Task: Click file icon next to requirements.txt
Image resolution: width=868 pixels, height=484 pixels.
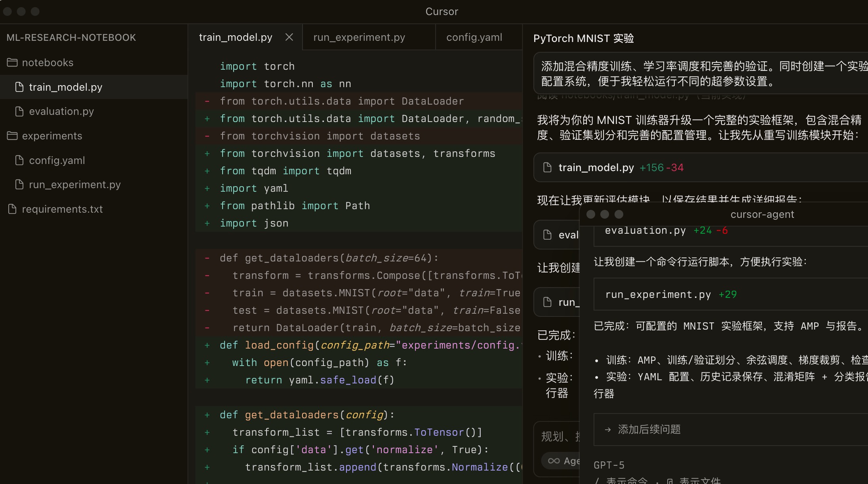Action: click(12, 209)
